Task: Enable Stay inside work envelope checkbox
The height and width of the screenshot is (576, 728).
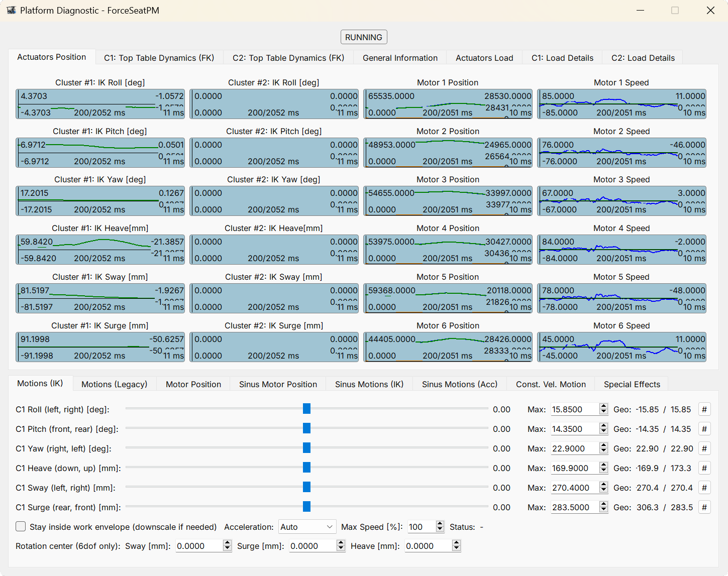Action: tap(21, 526)
